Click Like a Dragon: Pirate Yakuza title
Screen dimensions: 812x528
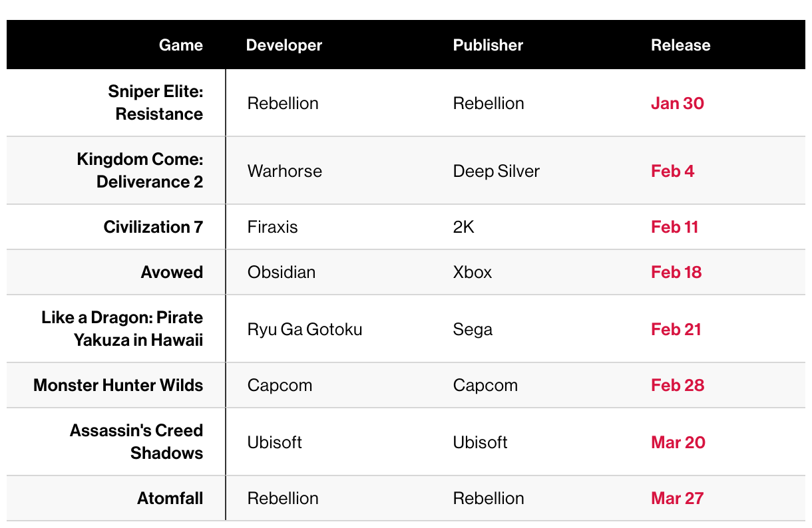pos(122,329)
